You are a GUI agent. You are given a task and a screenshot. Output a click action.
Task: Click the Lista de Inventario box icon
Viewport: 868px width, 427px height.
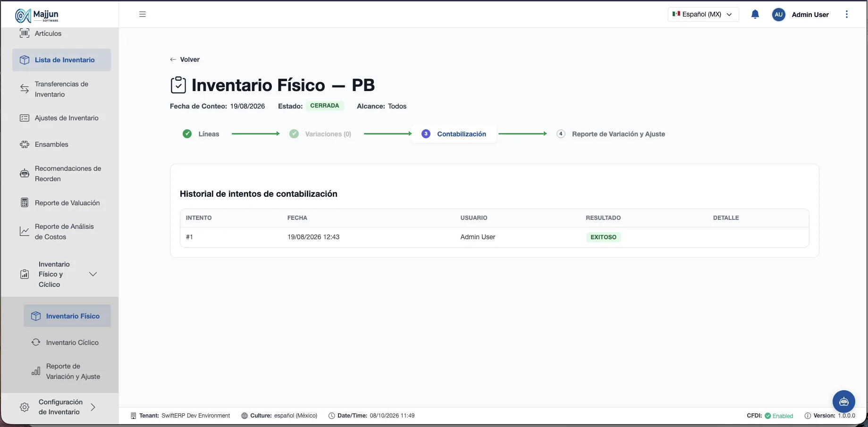click(x=25, y=60)
